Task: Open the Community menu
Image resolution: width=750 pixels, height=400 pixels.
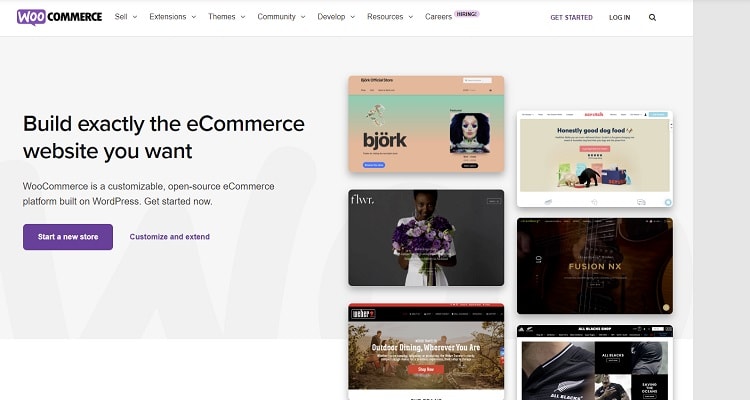Action: [276, 17]
